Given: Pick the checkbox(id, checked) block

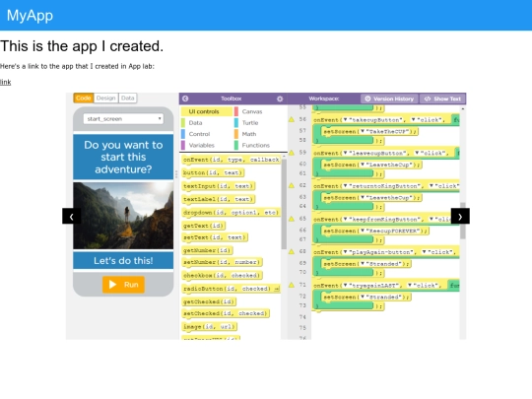Looking at the screenshot, I should click(222, 276).
